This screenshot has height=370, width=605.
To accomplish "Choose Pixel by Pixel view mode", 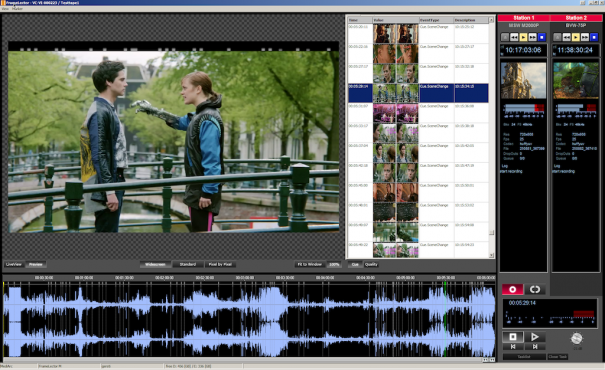I will click(220, 264).
